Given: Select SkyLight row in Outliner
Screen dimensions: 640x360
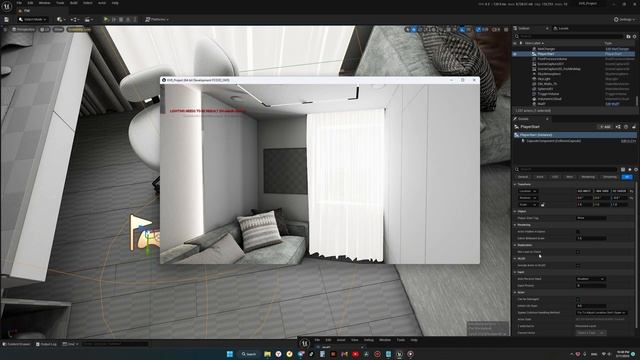Looking at the screenshot, I should pyautogui.click(x=574, y=79).
